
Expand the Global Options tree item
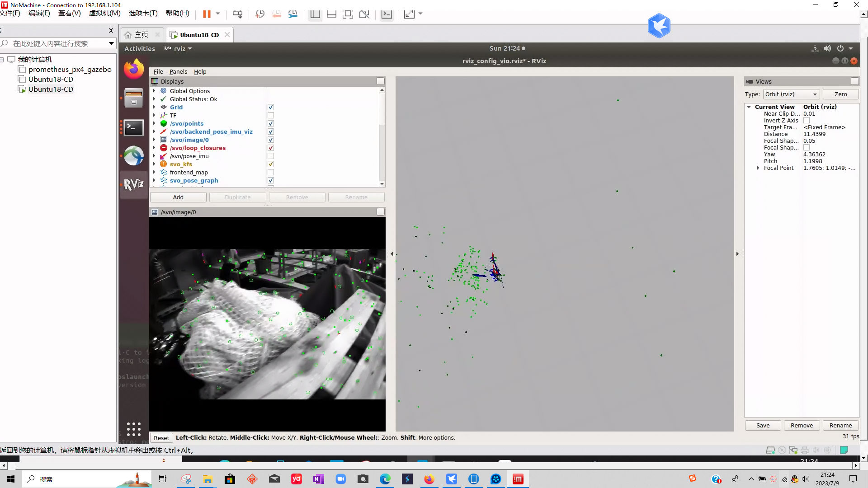154,91
